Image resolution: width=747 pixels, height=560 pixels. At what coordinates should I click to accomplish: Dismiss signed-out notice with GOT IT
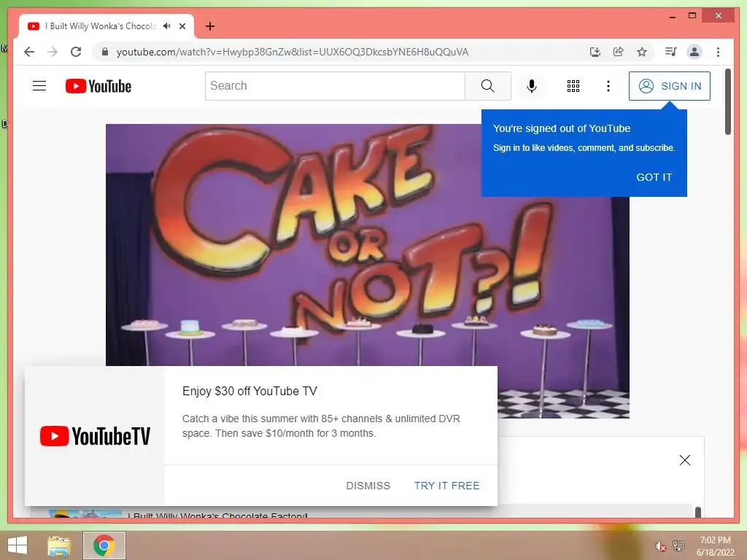click(x=654, y=177)
